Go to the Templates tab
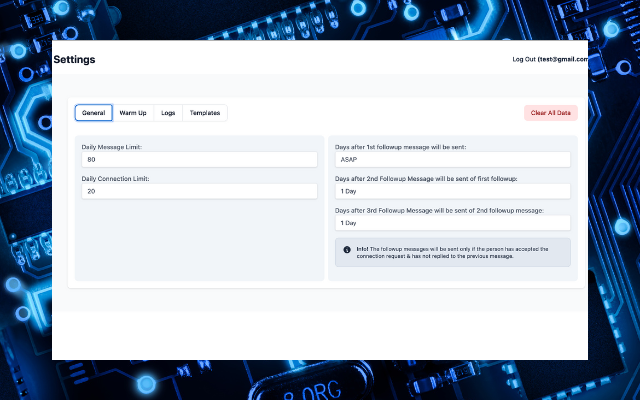The width and height of the screenshot is (640, 400). 205,113
